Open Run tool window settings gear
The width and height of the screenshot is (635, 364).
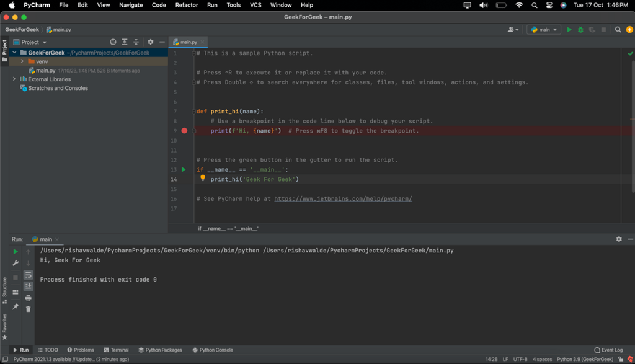pos(618,239)
